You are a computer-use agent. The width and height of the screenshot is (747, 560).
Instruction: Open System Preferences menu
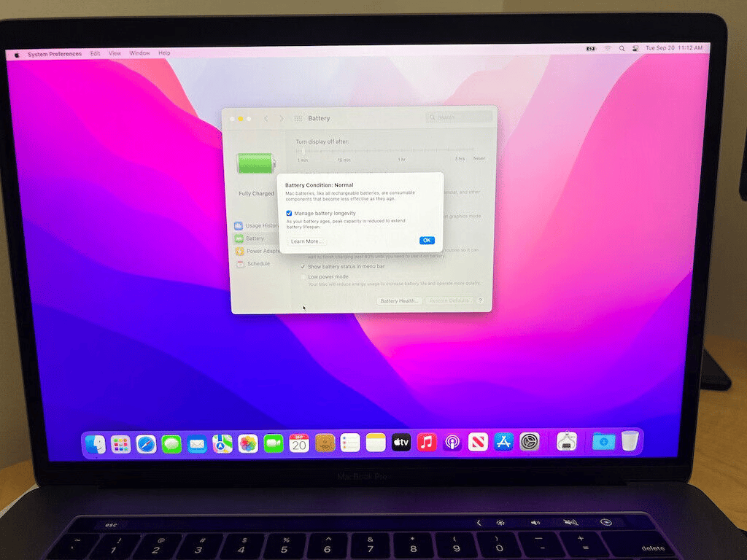tap(55, 54)
